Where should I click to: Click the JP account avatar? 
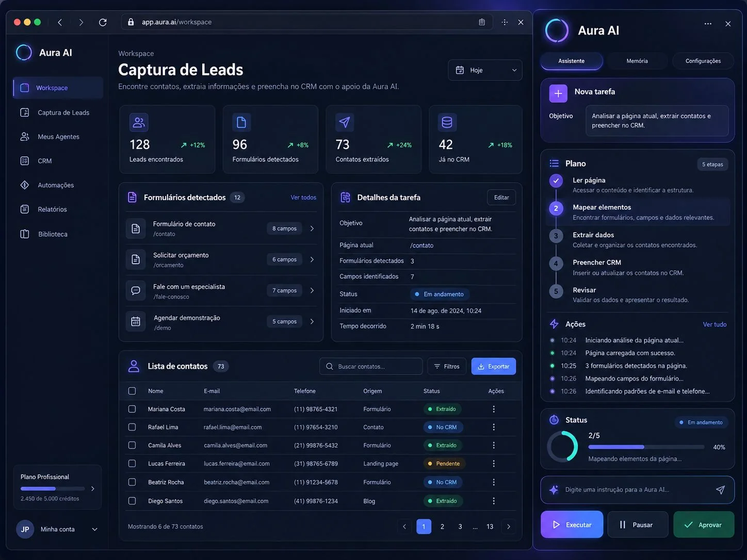(25, 530)
